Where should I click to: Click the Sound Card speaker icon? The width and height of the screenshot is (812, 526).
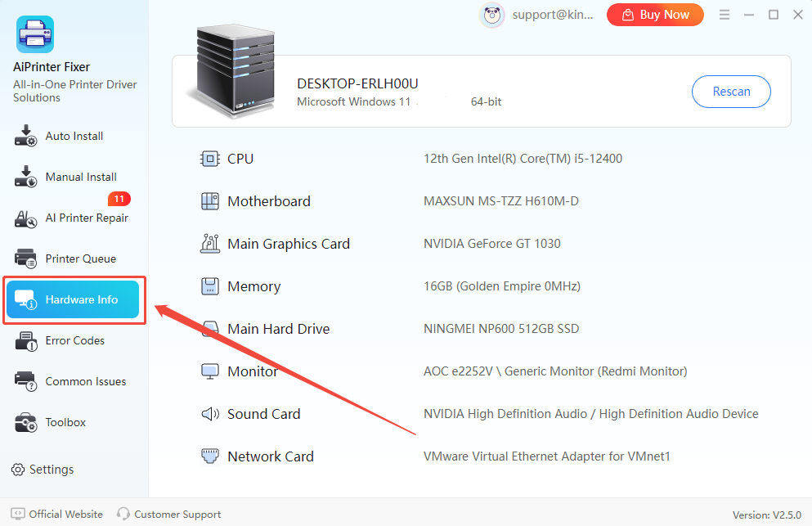[x=210, y=414]
